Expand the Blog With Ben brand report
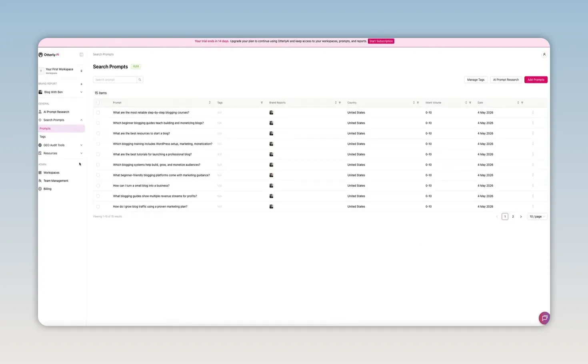The image size is (588, 364). pos(81,92)
